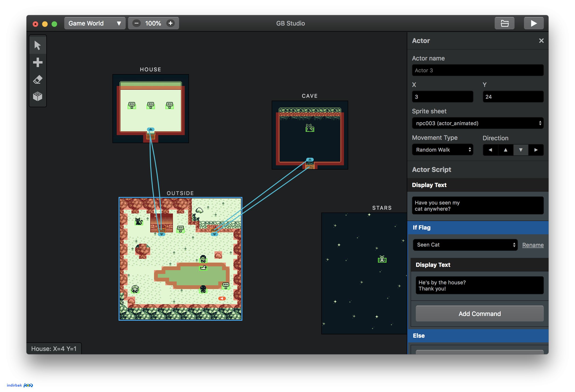
Task: Click the Add Command button
Action: tap(480, 314)
